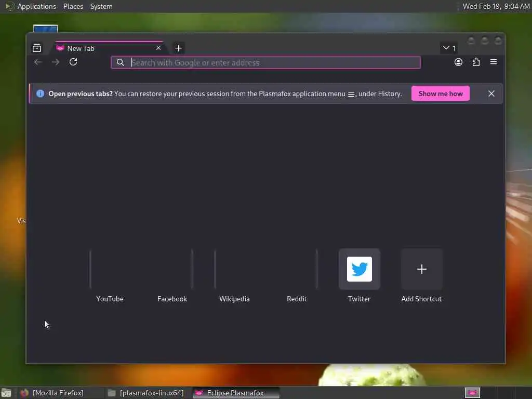The width and height of the screenshot is (532, 399).
Task: Open the Wikipedia shortcut
Action: (234, 276)
